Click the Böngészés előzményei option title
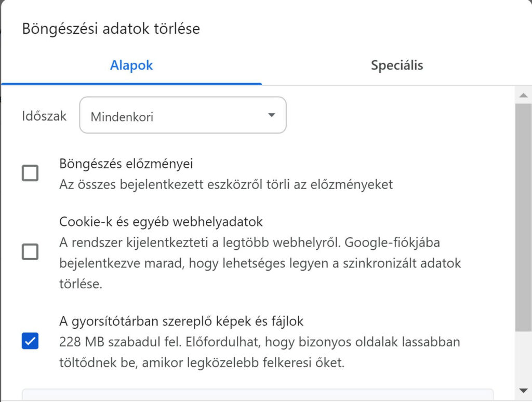This screenshot has width=532, height=402. click(x=126, y=164)
